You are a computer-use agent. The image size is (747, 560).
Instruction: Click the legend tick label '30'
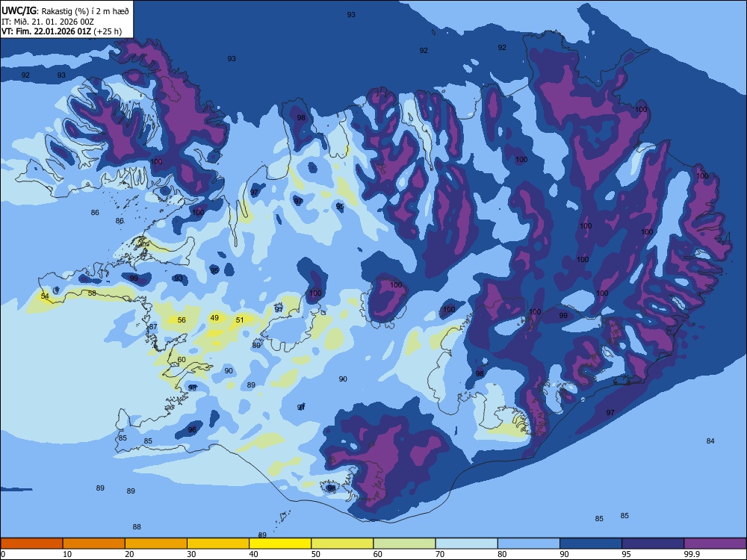point(191,554)
